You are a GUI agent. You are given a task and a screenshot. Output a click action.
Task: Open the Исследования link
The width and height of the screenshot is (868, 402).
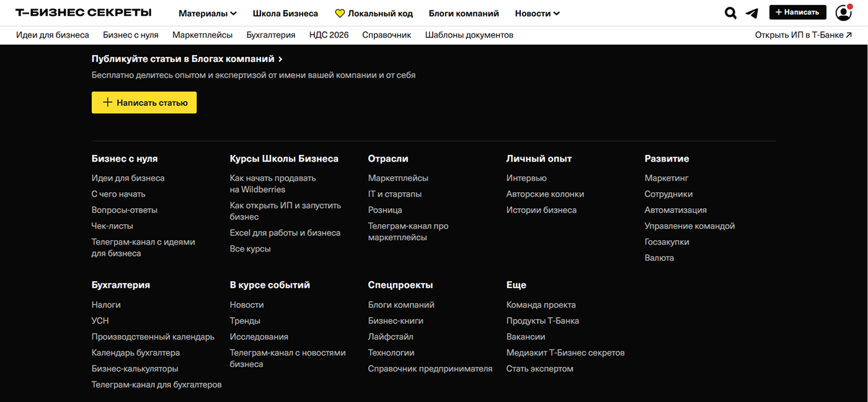(259, 337)
